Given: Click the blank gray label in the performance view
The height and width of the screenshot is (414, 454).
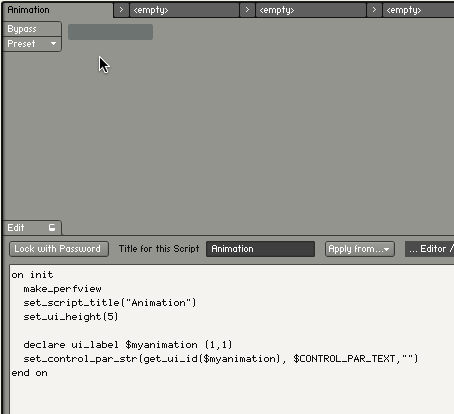Looking at the screenshot, I should click(x=110, y=32).
